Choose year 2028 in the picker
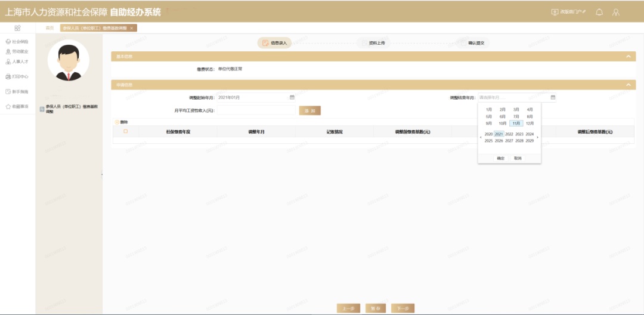The height and width of the screenshot is (315, 644). [x=519, y=141]
